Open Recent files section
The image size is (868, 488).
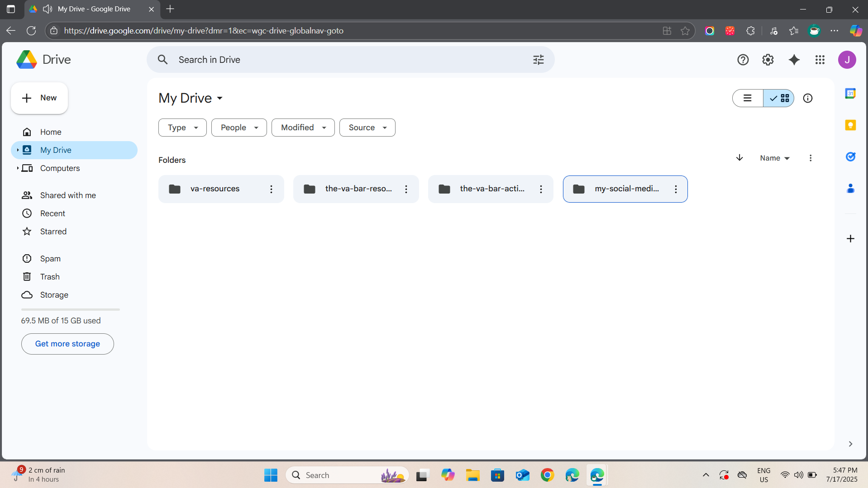(x=74, y=213)
